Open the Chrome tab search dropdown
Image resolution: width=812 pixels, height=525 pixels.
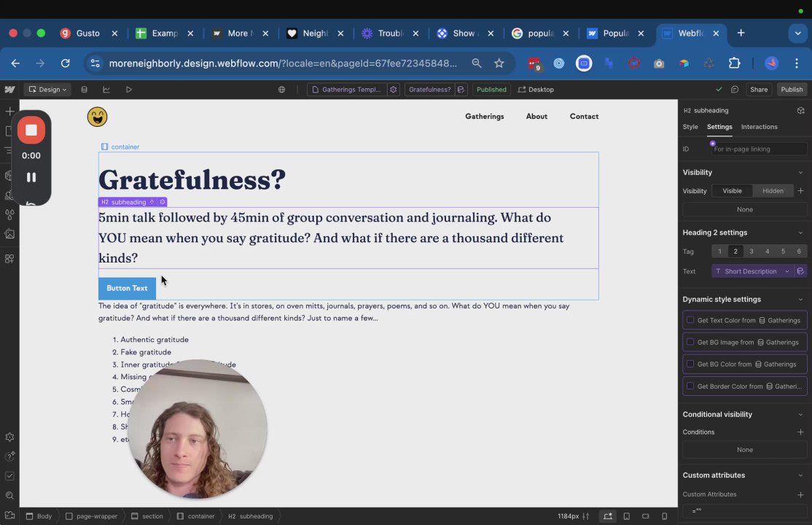(x=797, y=33)
